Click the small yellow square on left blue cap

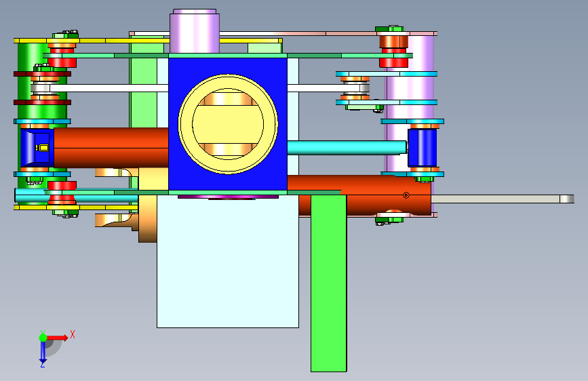[x=43, y=148]
